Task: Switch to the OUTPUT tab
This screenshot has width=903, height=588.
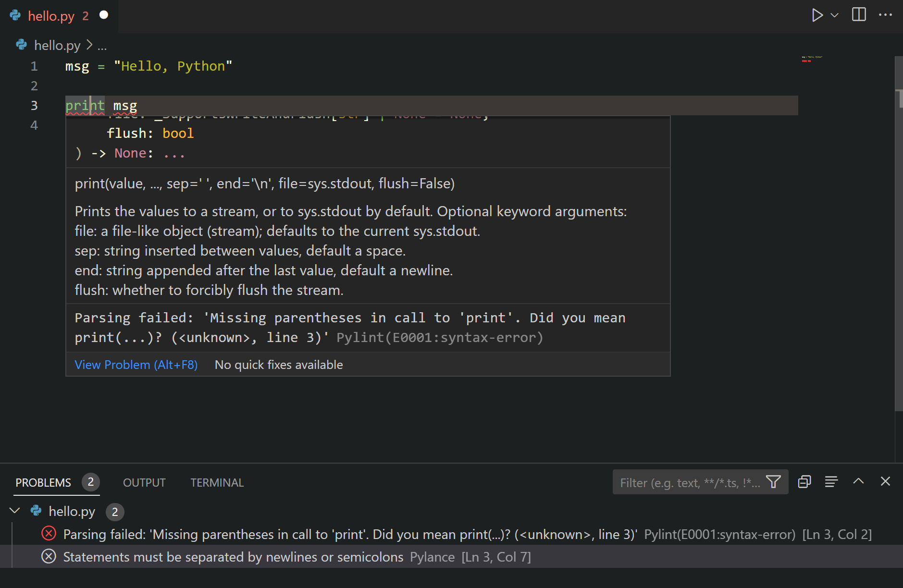Action: tap(144, 482)
